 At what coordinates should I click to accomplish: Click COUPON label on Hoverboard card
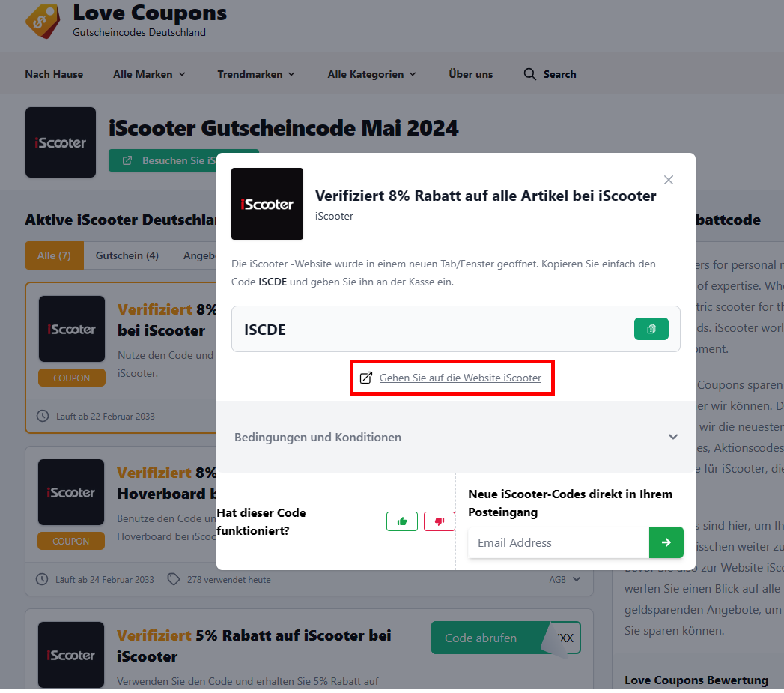[x=71, y=541]
